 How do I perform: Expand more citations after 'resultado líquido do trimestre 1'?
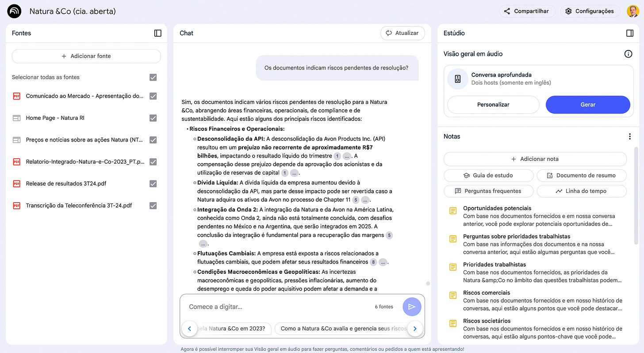[x=347, y=156]
